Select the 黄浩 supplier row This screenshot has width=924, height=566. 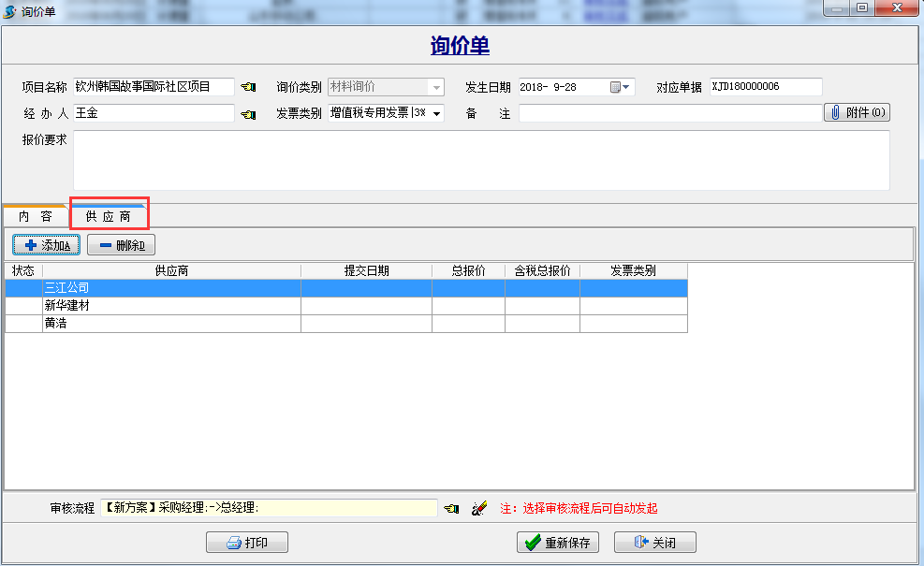tap(171, 324)
